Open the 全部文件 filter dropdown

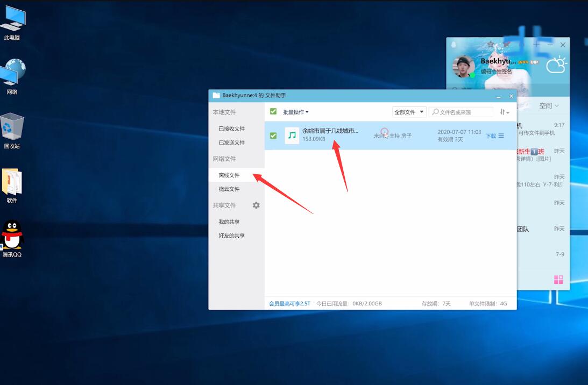[x=409, y=112]
